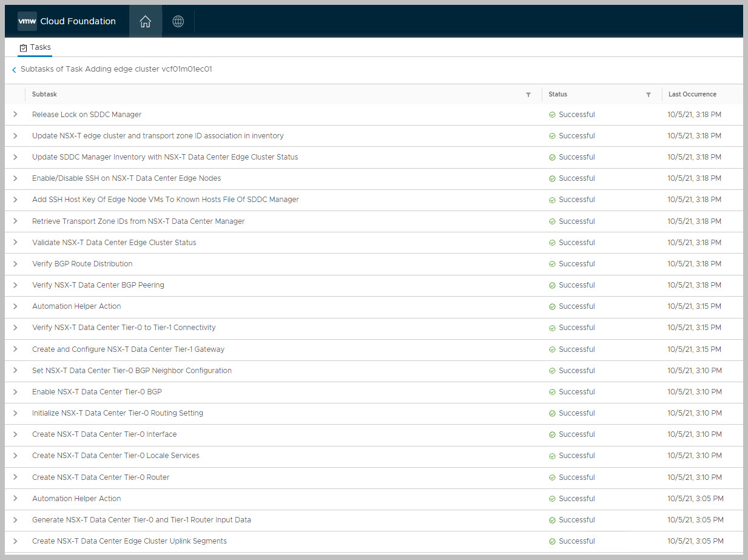
Task: Expand the Verify BGP Route Distribution subtask
Action: pos(15,264)
